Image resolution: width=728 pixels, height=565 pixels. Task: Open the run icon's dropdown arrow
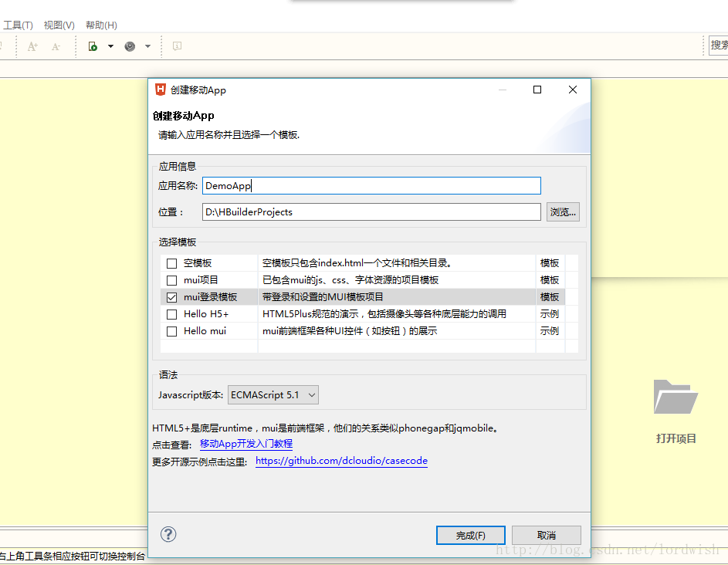[110, 46]
